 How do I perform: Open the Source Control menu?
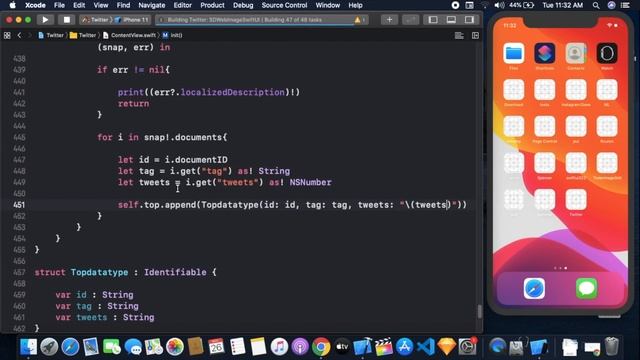tap(284, 5)
